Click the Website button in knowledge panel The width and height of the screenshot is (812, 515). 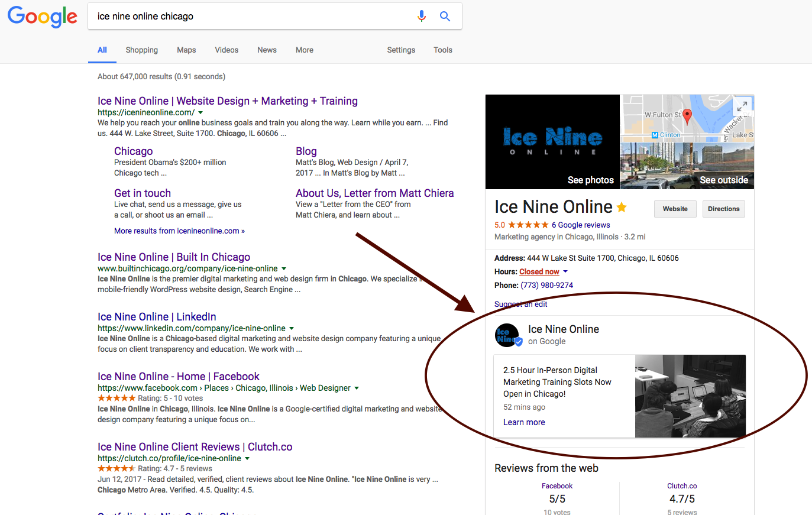[x=675, y=209]
